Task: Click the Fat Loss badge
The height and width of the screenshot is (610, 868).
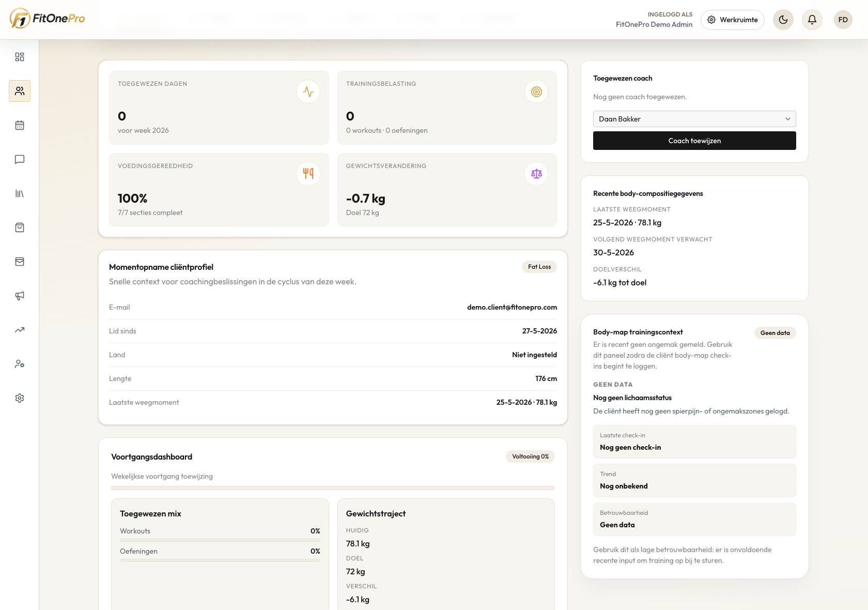Action: coord(539,267)
